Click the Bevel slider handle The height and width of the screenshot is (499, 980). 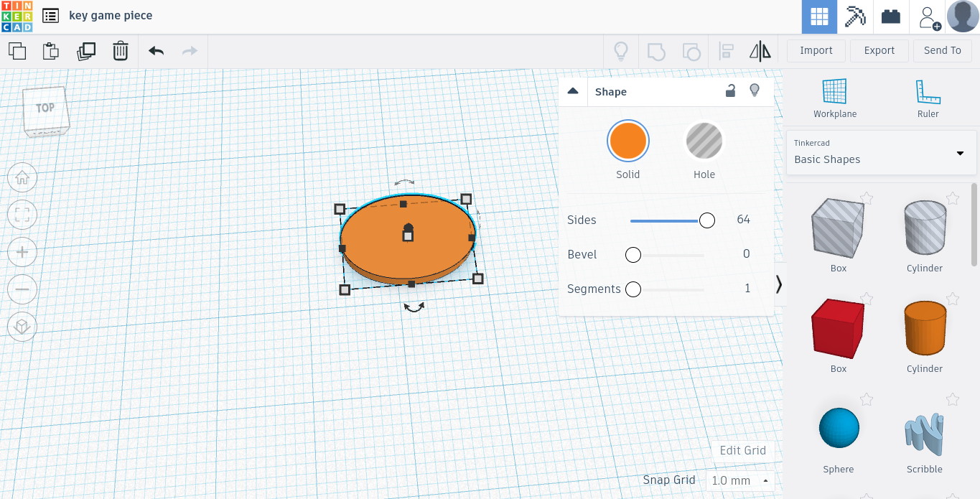click(x=633, y=255)
